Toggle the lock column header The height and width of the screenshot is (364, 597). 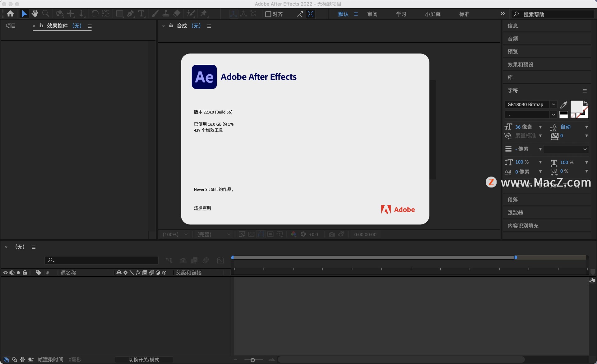25,273
